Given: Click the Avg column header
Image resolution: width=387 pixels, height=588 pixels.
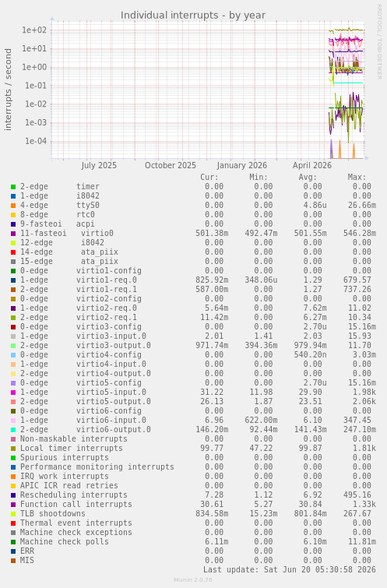Looking at the screenshot, I should pos(308,177).
